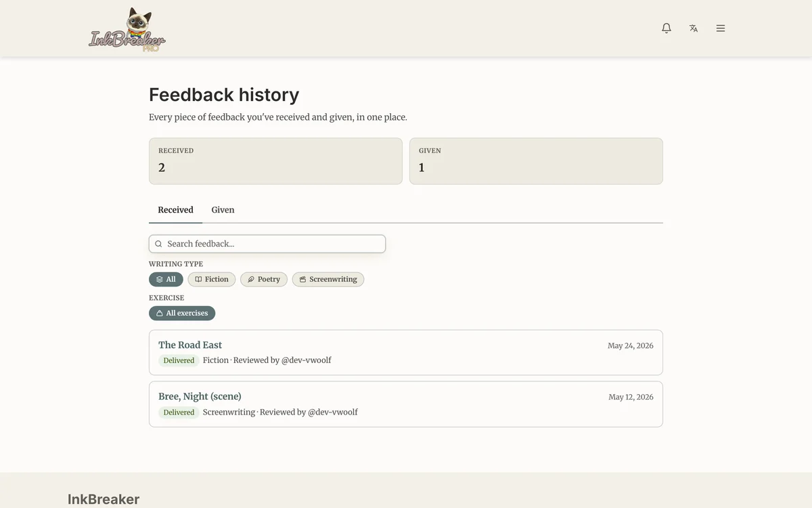The width and height of the screenshot is (812, 508).
Task: Click Delivered badge on Bree, Night
Action: pos(179,412)
